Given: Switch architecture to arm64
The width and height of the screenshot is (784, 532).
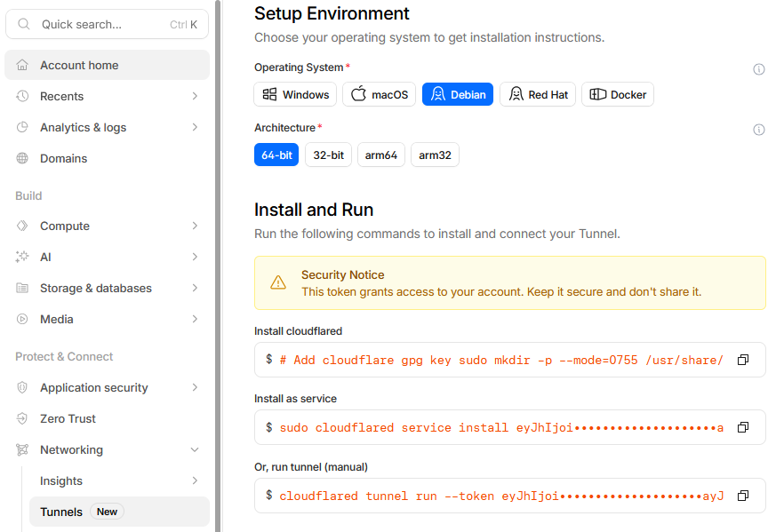Looking at the screenshot, I should tap(380, 155).
